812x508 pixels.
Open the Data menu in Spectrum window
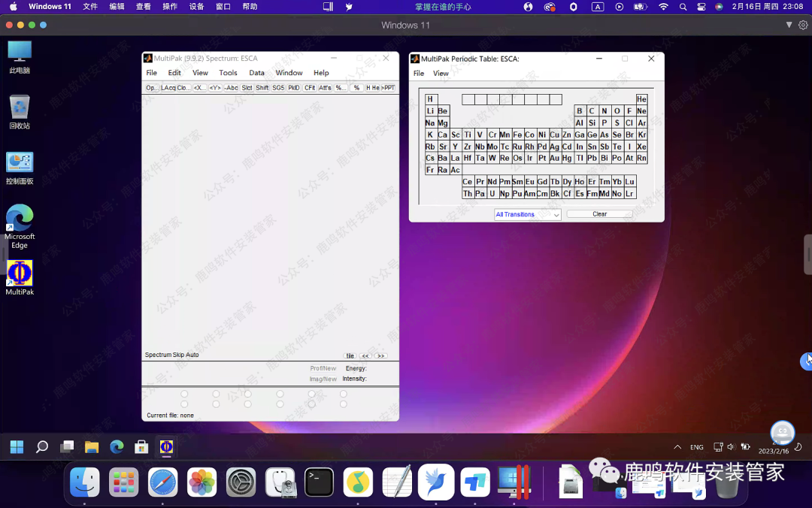(256, 73)
